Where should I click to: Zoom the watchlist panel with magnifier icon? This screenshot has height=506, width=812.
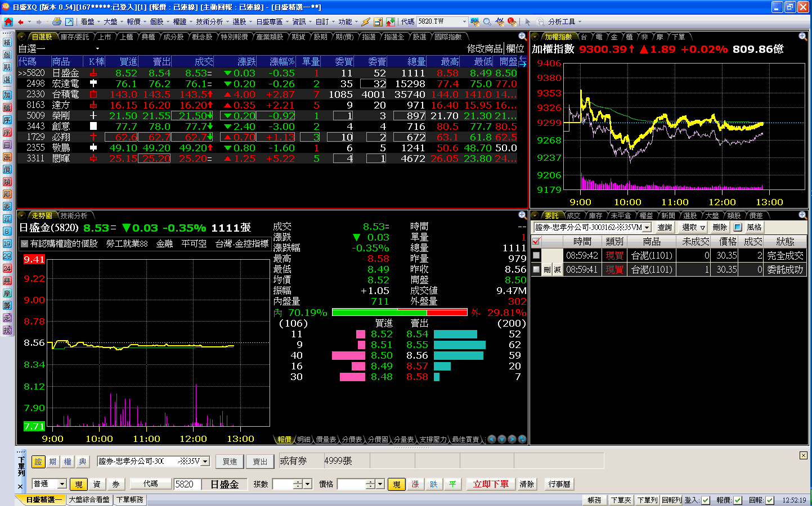[522, 37]
